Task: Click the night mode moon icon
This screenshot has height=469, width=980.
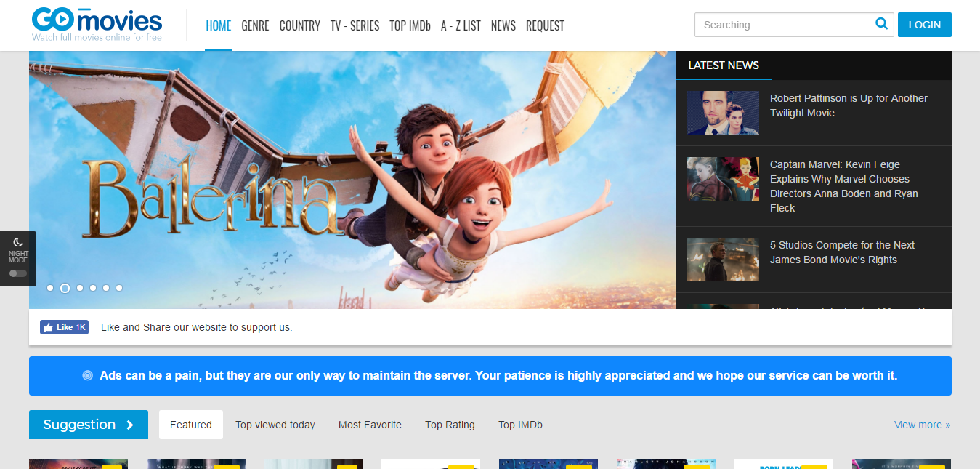Action: click(18, 242)
